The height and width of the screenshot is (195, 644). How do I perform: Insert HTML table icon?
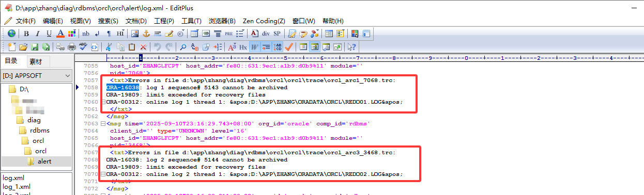point(194,34)
